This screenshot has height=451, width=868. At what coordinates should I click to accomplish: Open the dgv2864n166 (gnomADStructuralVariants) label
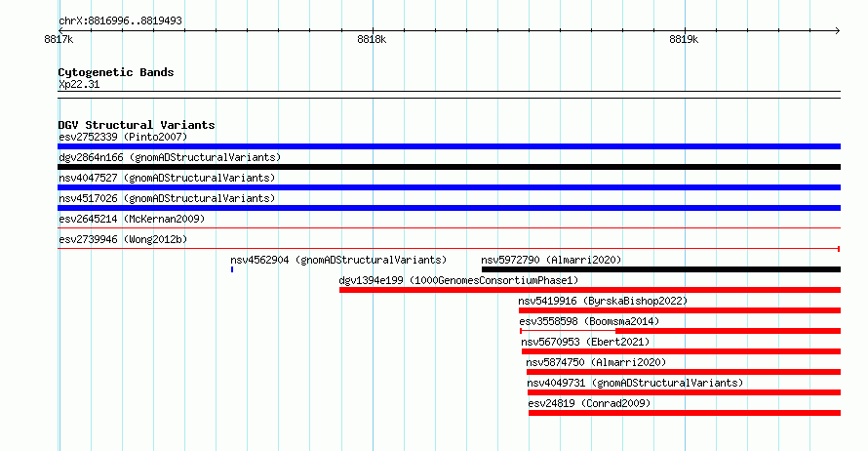pyautogui.click(x=170, y=157)
